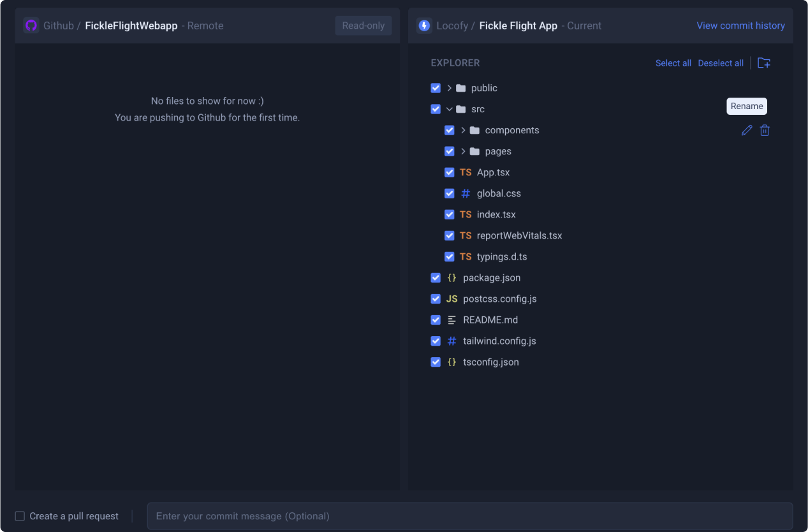This screenshot has height=532, width=808.
Task: Enable the Create a pull request checkbox
Action: (20, 516)
